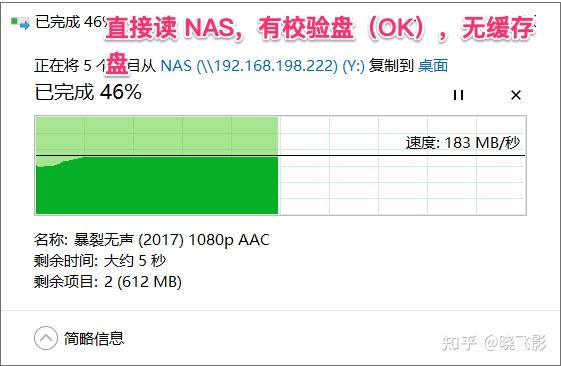561x366 pixels.
Task: Click the 简略信息 label
Action: [94, 338]
